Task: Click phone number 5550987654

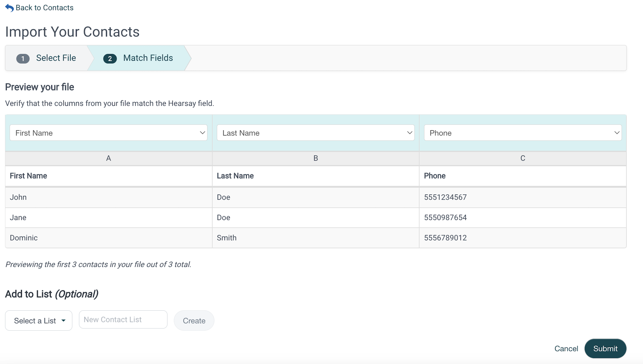Action: click(445, 217)
